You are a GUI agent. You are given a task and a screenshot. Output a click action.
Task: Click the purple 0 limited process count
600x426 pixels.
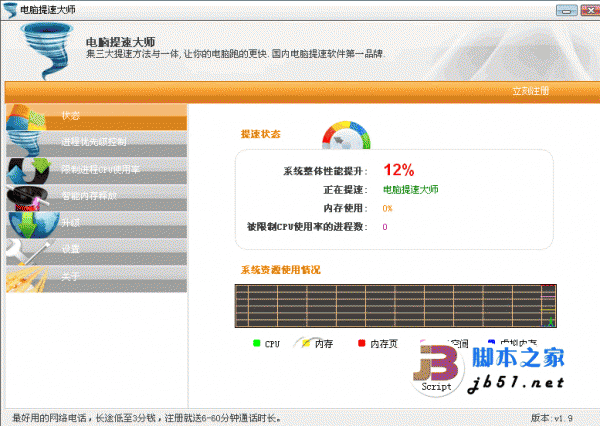pyautogui.click(x=385, y=227)
